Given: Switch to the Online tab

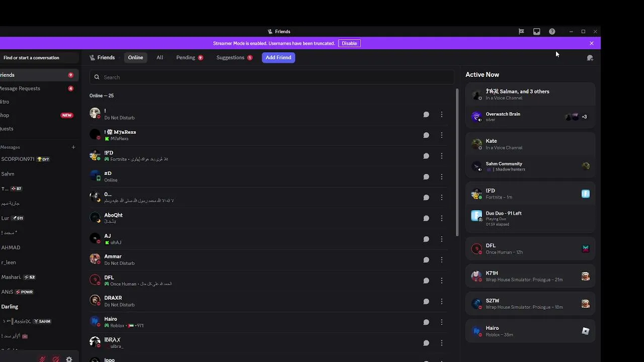Looking at the screenshot, I should [x=135, y=57].
